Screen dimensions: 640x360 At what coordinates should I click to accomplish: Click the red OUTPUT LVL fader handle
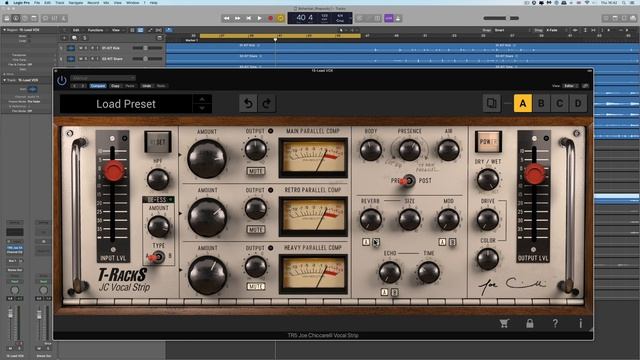(534, 174)
